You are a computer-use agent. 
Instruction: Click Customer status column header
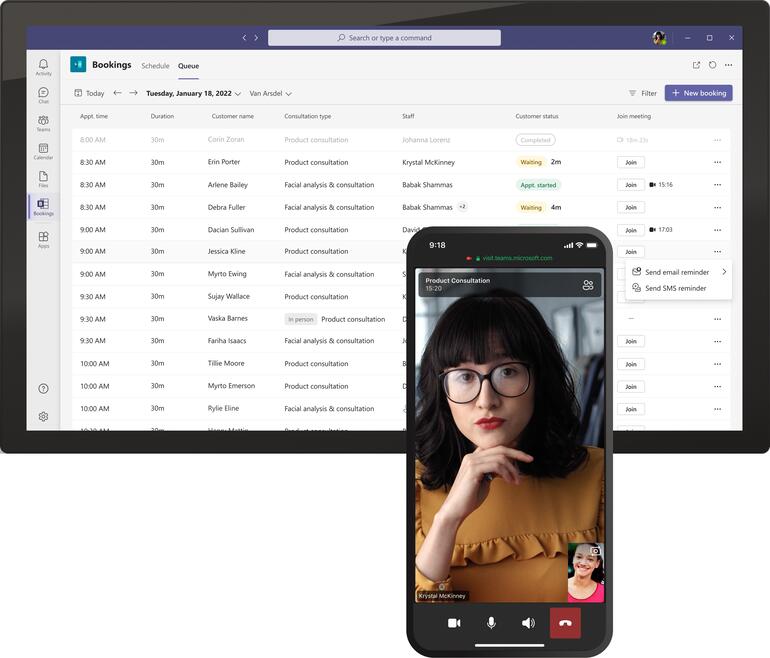pyautogui.click(x=537, y=116)
